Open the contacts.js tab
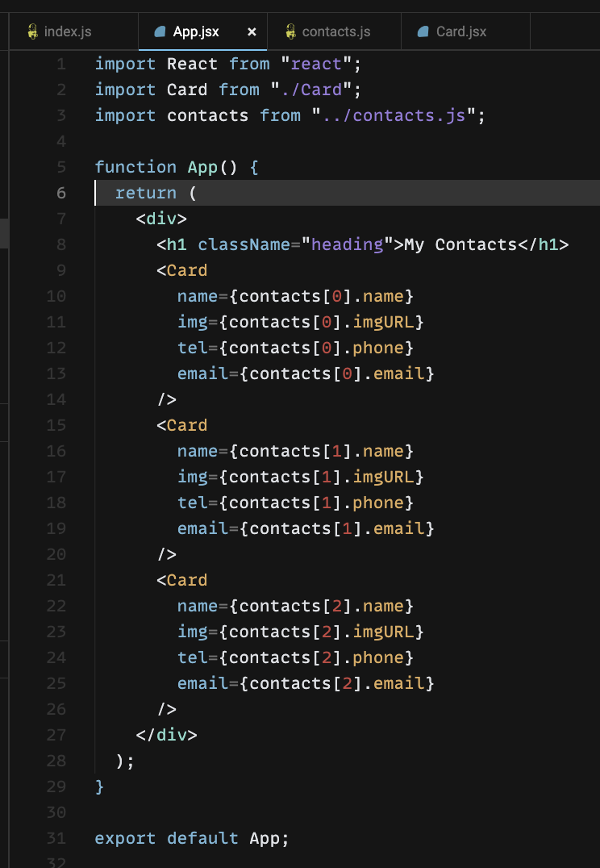The width and height of the screenshot is (600, 868). (x=334, y=31)
